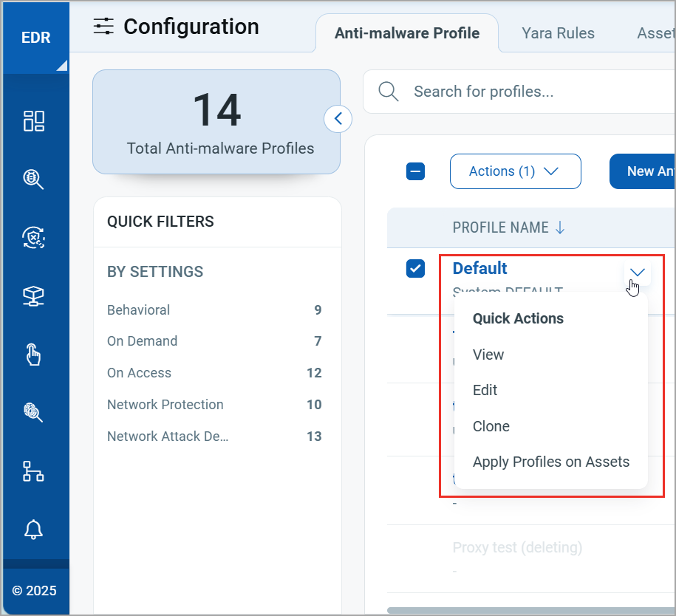The width and height of the screenshot is (676, 616).
Task: Open the scan protection shield icon
Action: pyautogui.click(x=33, y=238)
